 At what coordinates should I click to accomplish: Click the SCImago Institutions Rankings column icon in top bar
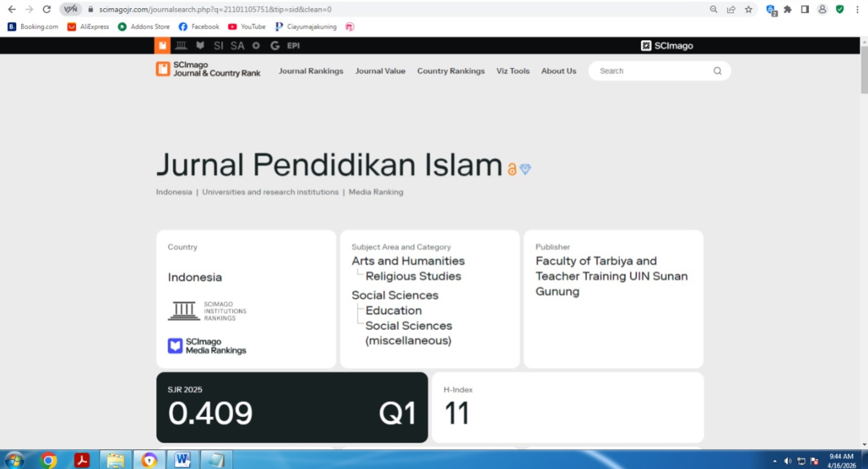[x=181, y=46]
